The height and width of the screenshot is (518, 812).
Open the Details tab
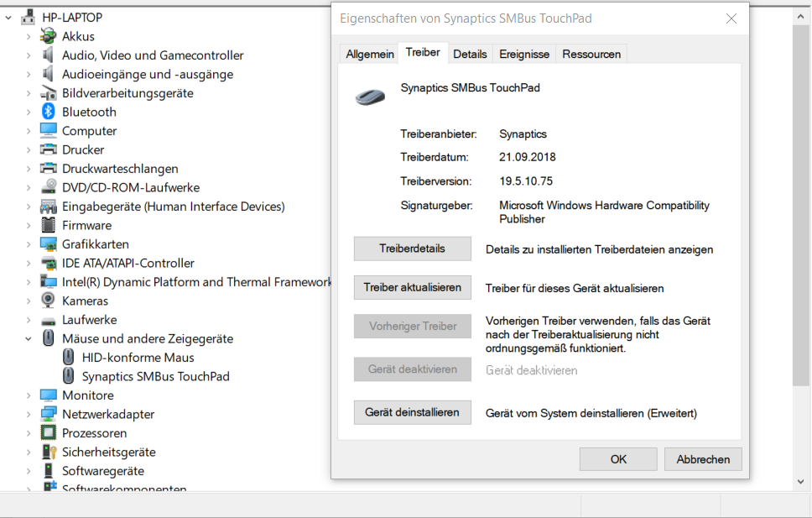tap(470, 54)
